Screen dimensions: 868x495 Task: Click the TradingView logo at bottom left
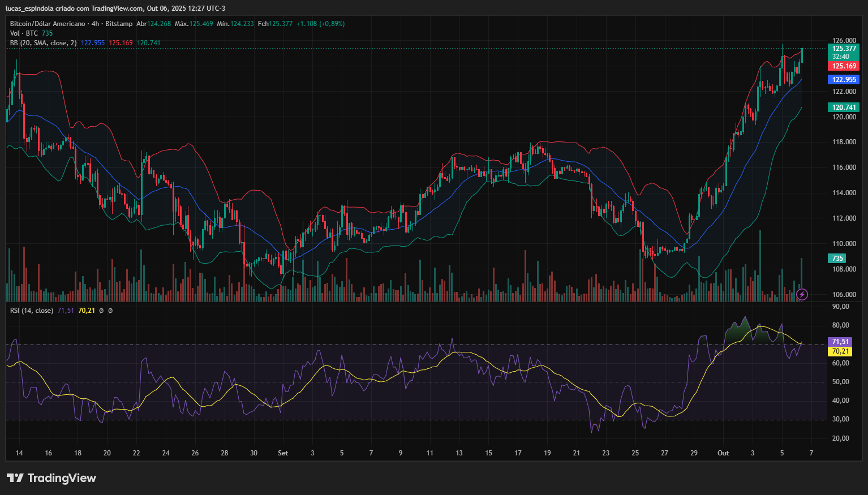(51, 478)
